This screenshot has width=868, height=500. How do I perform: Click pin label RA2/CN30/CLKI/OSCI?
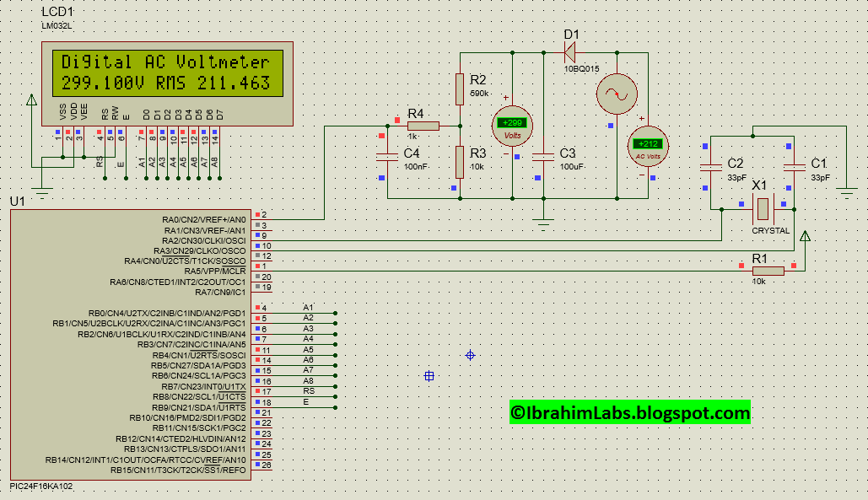pyautogui.click(x=204, y=240)
